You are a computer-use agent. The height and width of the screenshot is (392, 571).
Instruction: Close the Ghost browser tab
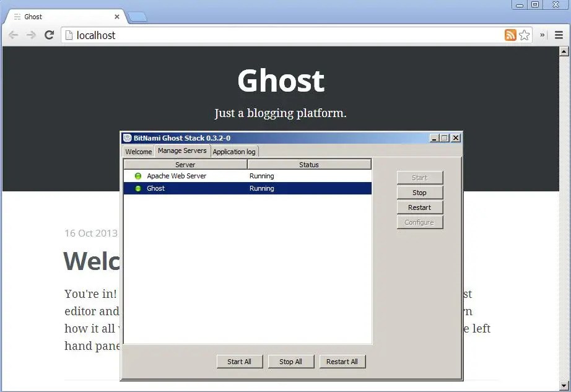(x=117, y=17)
